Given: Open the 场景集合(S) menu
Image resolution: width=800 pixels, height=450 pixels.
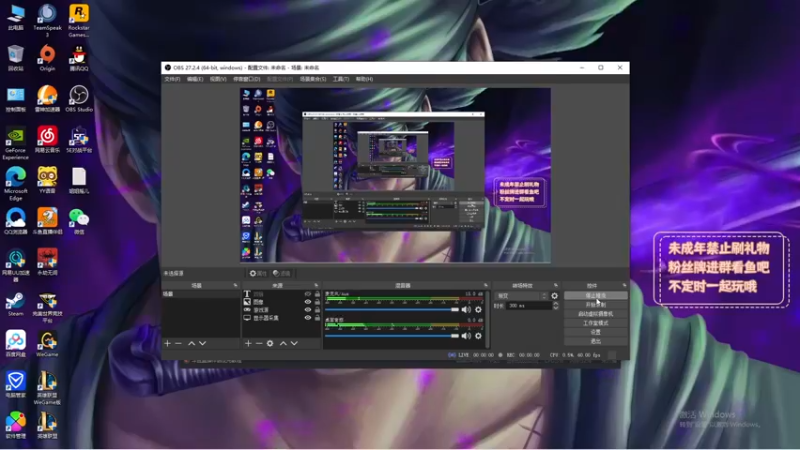Looking at the screenshot, I should click(x=313, y=79).
